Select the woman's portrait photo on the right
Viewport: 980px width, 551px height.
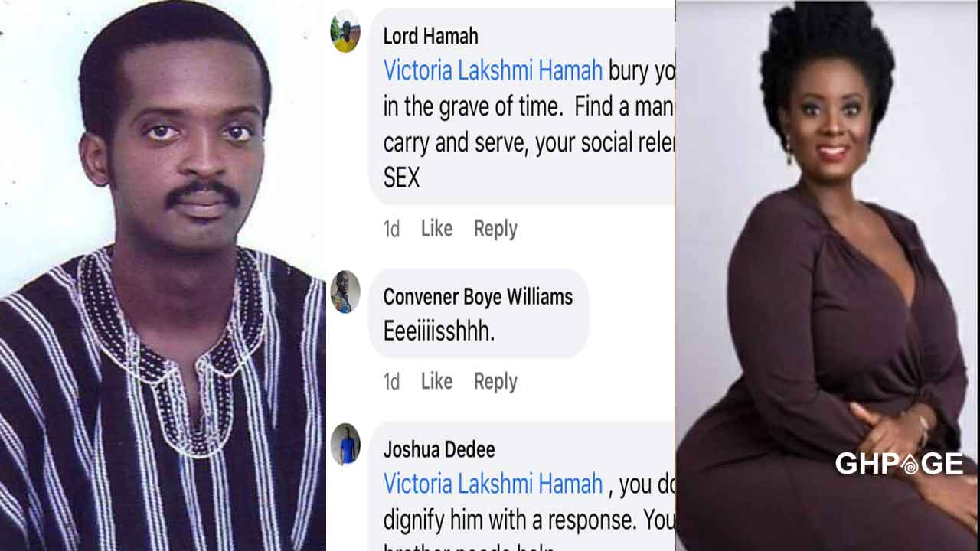tap(827, 275)
